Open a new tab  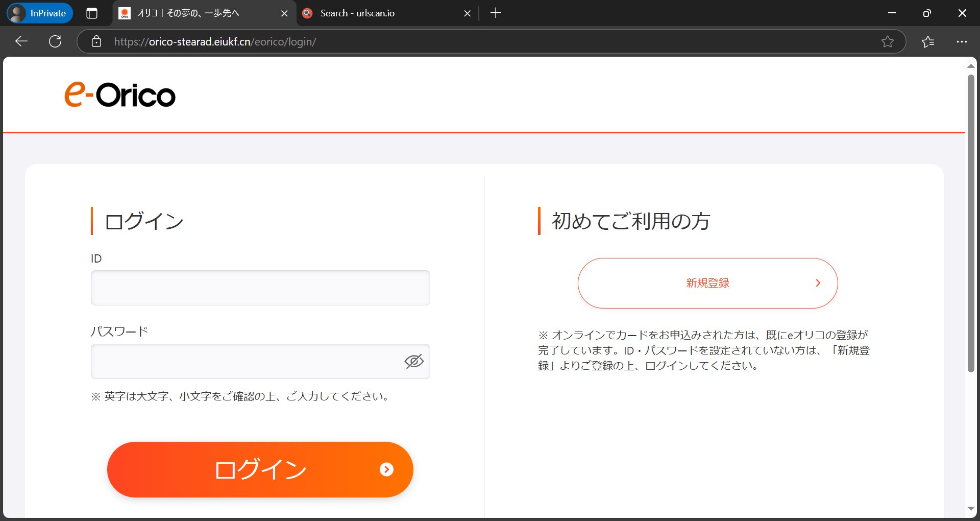[x=496, y=13]
